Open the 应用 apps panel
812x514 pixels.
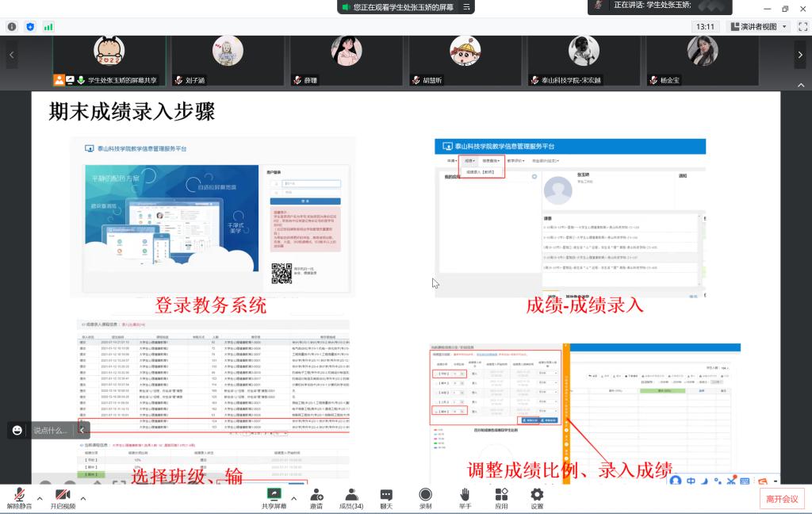coord(501,498)
